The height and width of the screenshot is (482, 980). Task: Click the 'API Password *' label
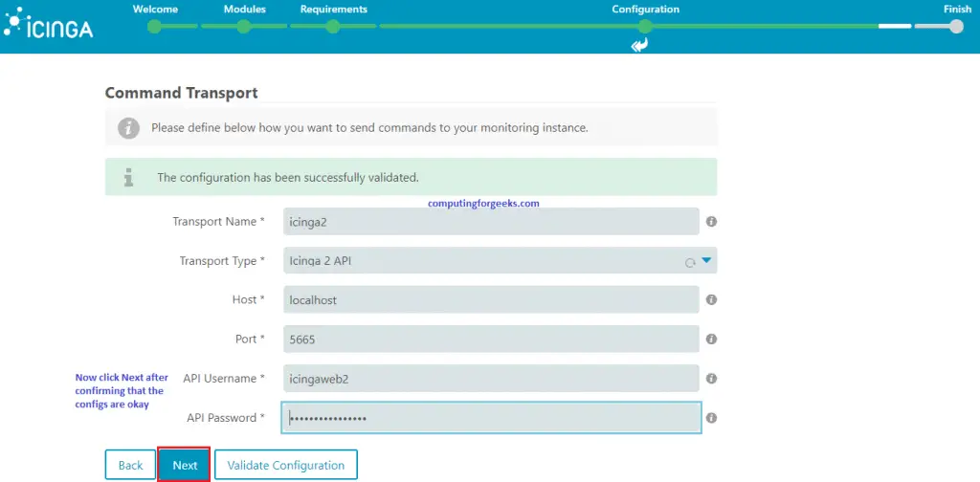click(226, 418)
